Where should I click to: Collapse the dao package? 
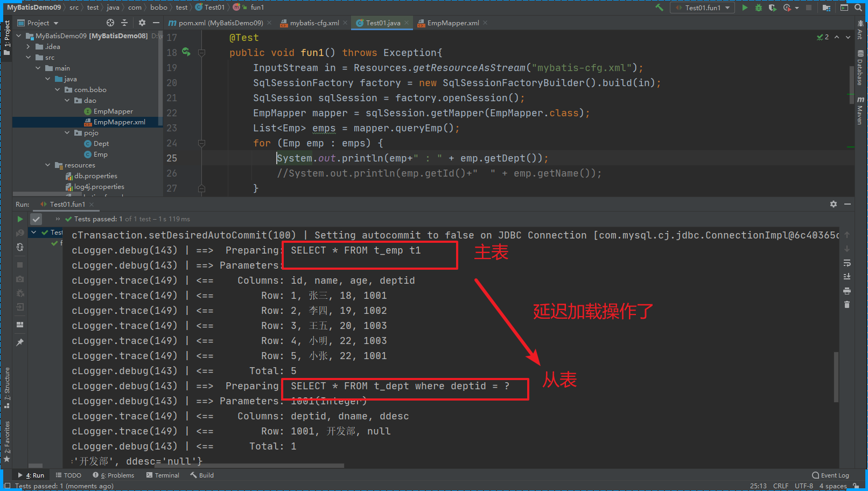[67, 101]
